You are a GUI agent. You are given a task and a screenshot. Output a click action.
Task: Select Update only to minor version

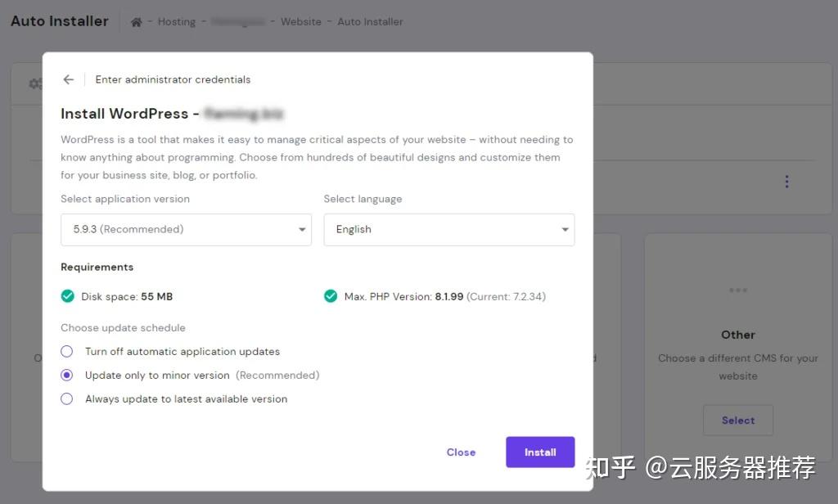coord(67,376)
